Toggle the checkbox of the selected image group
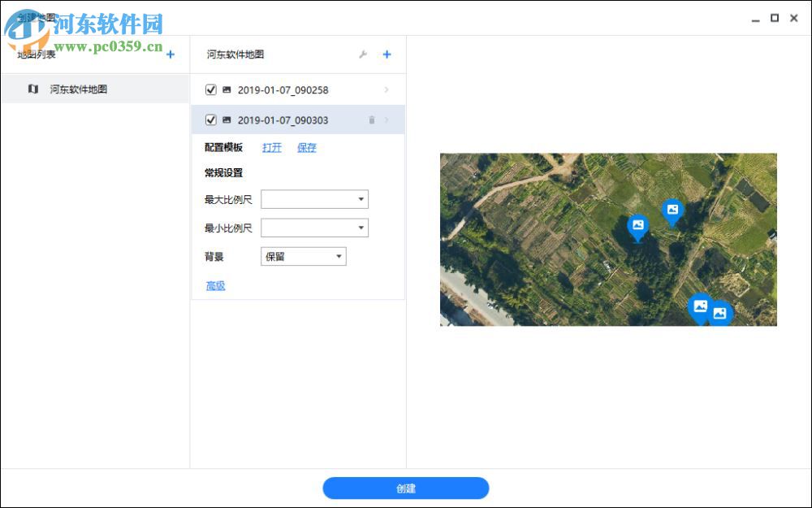 coord(211,119)
